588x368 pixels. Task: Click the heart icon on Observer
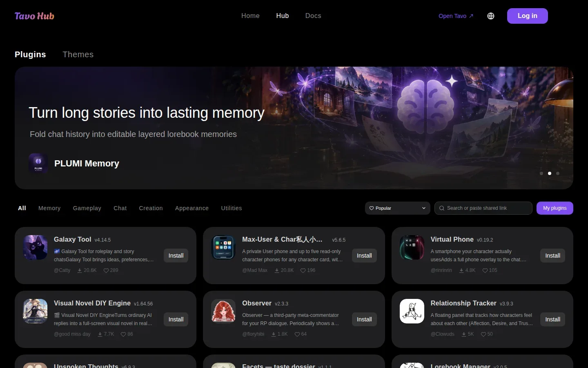pos(297,334)
